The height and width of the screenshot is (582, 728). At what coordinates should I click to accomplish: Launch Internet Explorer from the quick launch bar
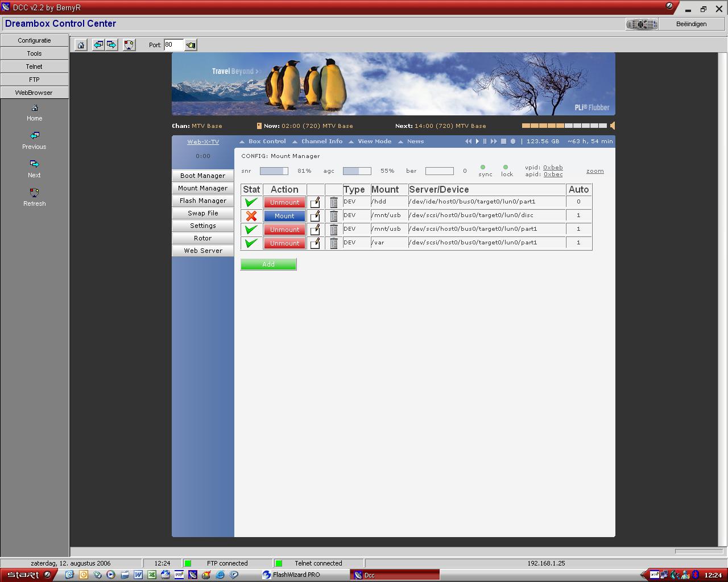coord(220,575)
